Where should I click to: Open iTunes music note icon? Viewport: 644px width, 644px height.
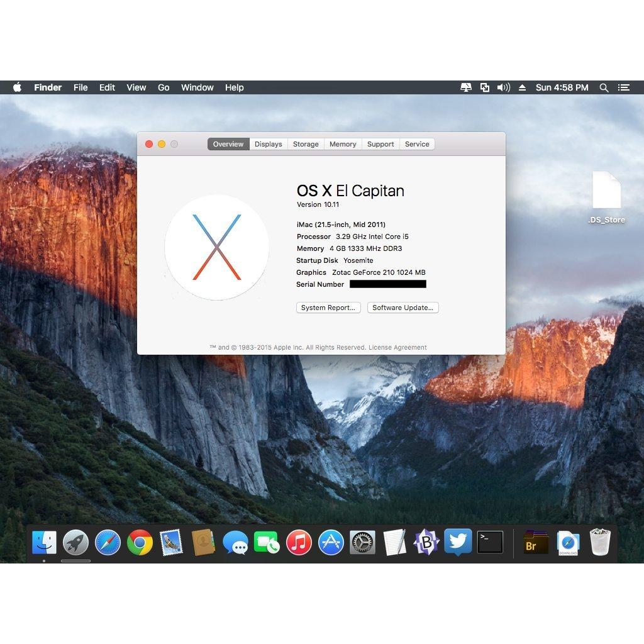(x=299, y=543)
